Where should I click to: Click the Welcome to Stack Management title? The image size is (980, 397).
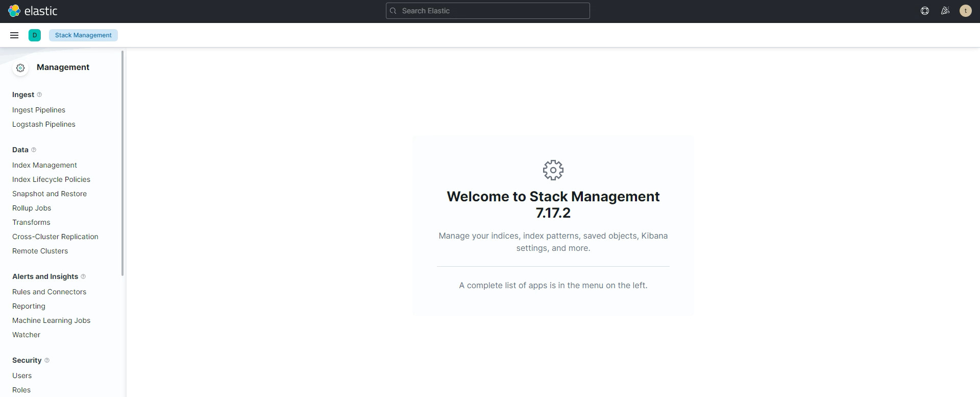[553, 204]
